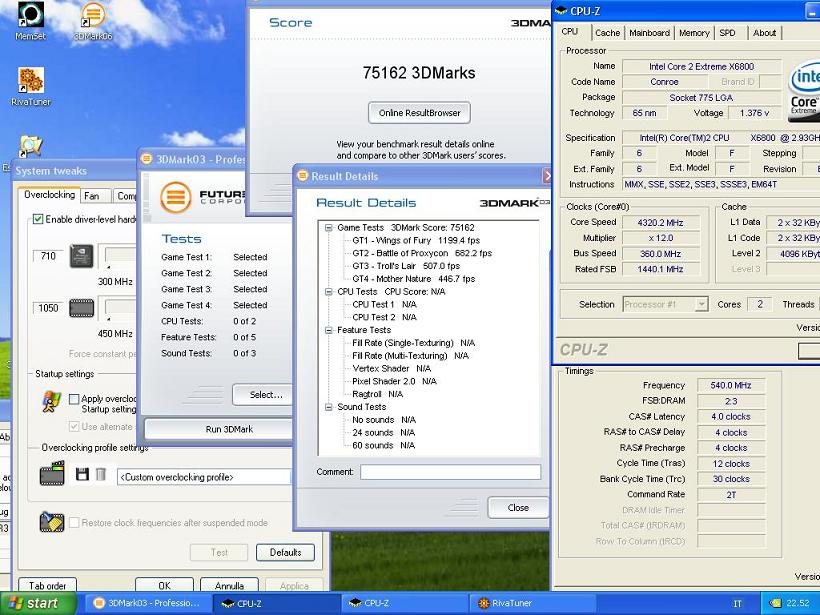Click the Comment input field
The image size is (820, 615).
pyautogui.click(x=450, y=472)
